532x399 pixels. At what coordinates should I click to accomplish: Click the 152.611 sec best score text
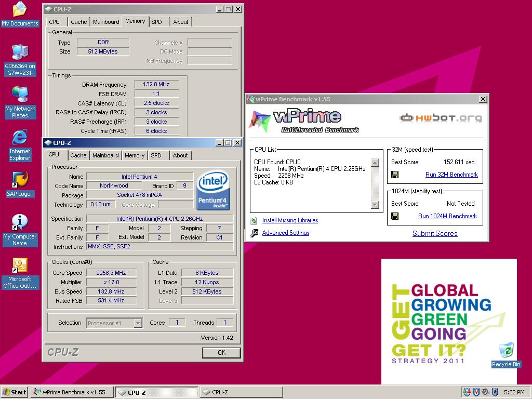pyautogui.click(x=459, y=162)
